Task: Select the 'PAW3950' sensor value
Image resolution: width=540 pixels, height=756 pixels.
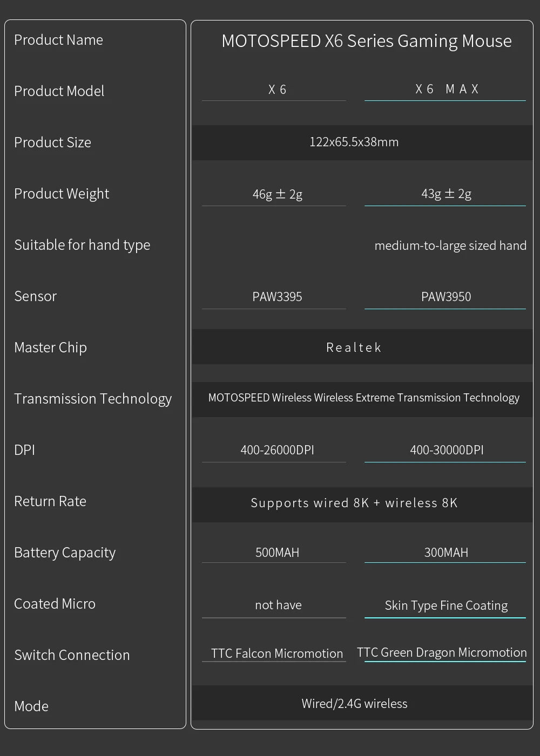Action: coord(446,297)
